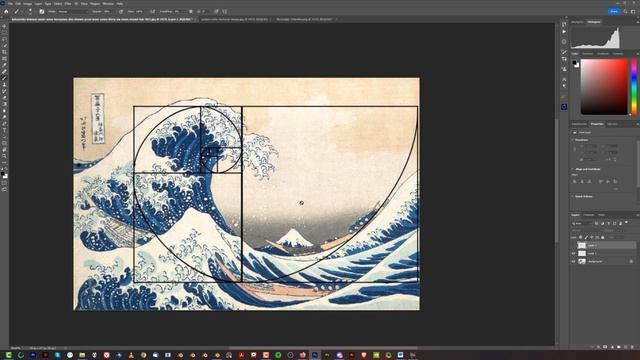Create a new layer icon

click(625, 347)
